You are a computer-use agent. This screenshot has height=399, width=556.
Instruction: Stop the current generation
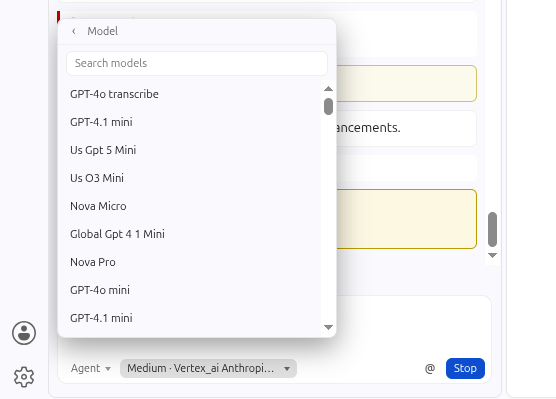click(465, 368)
